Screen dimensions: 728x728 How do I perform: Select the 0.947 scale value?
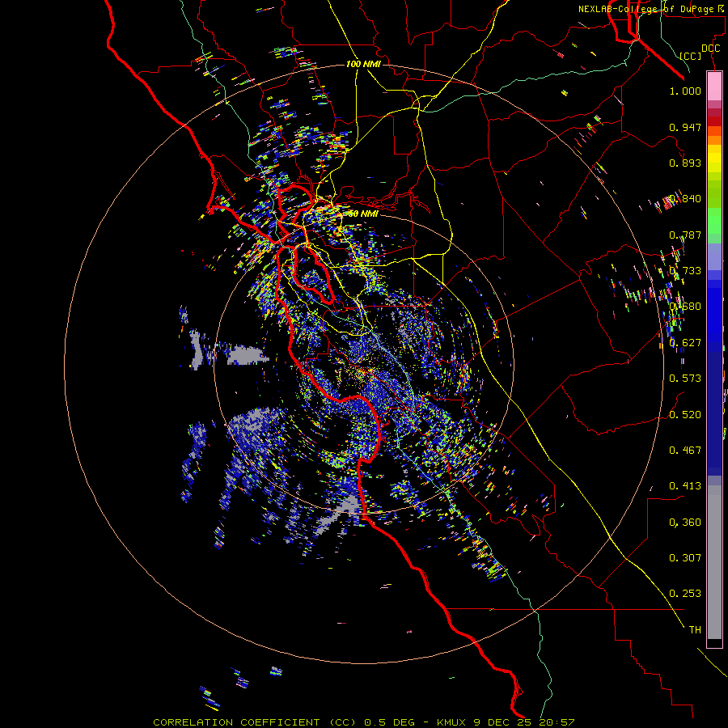(x=685, y=127)
